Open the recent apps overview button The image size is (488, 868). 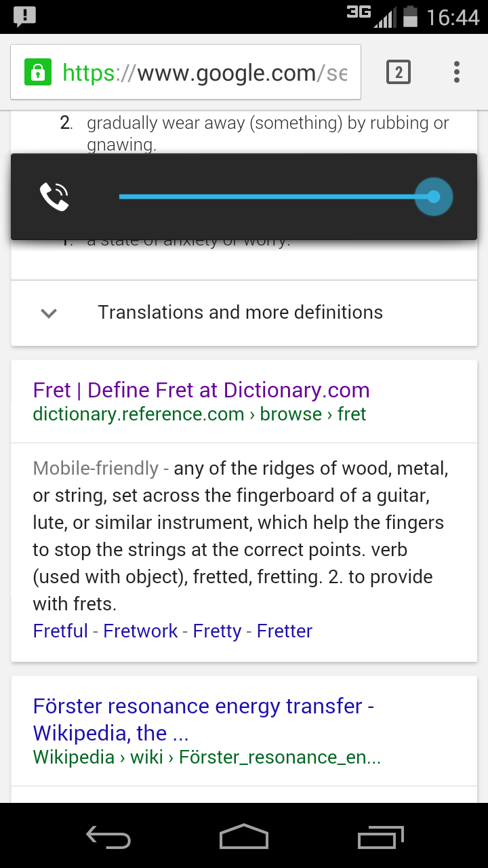coord(380,837)
